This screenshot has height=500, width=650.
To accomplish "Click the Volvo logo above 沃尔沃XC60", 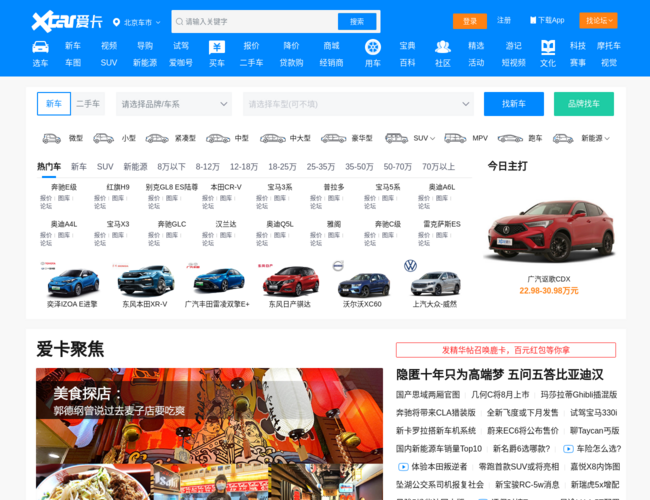I will pyautogui.click(x=338, y=266).
